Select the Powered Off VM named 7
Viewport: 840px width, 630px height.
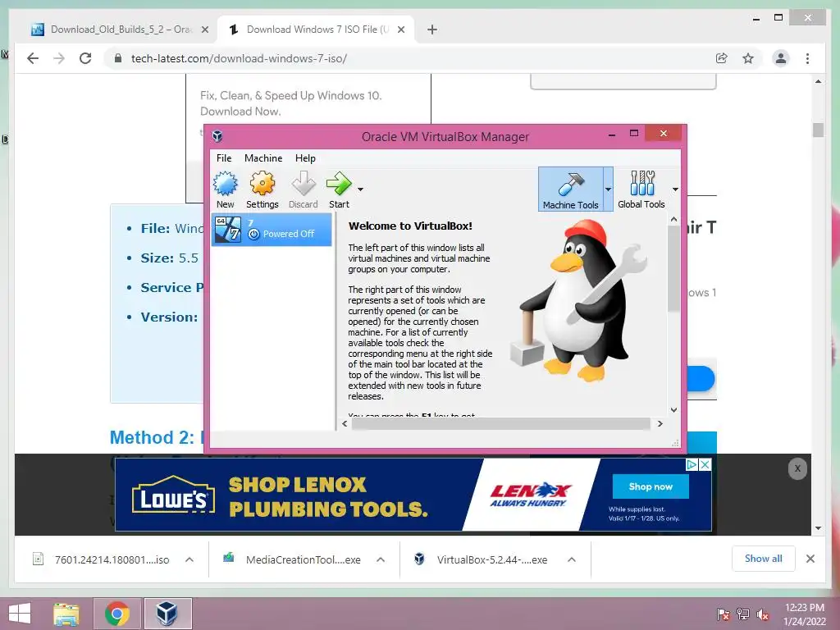coord(272,230)
